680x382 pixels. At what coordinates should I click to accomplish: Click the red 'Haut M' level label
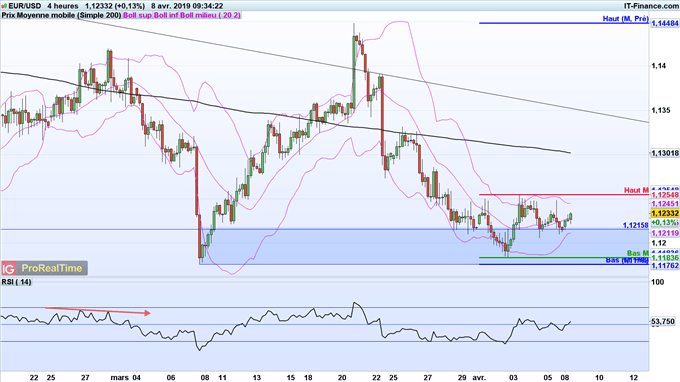click(636, 190)
